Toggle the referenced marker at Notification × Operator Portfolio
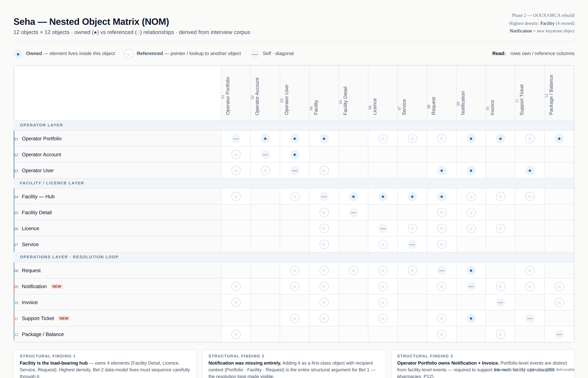The width and height of the screenshot is (588, 378). pos(236,286)
